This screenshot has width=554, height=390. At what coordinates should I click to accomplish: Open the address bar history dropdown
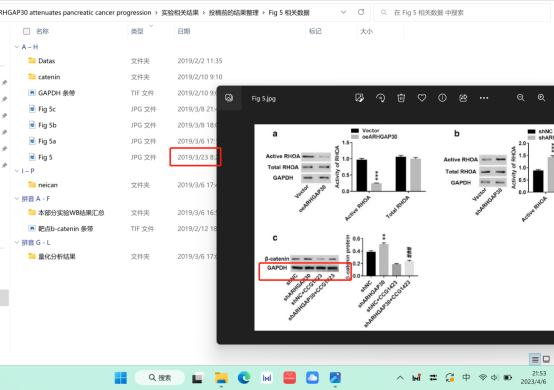pyautogui.click(x=343, y=12)
